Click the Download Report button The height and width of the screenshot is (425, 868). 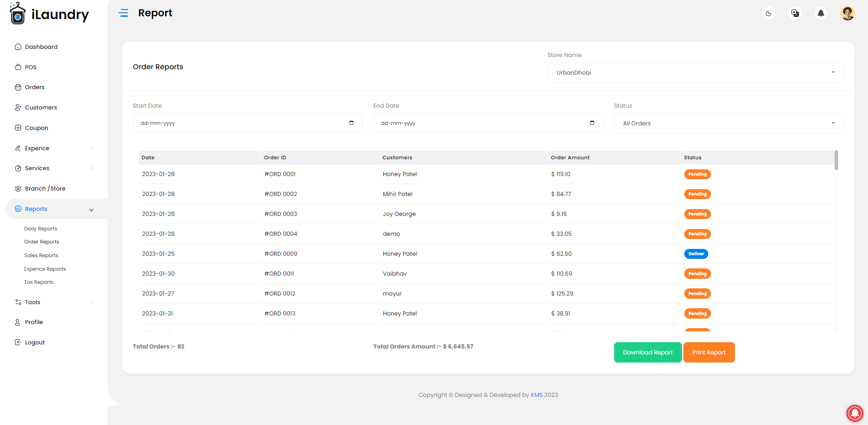click(648, 352)
